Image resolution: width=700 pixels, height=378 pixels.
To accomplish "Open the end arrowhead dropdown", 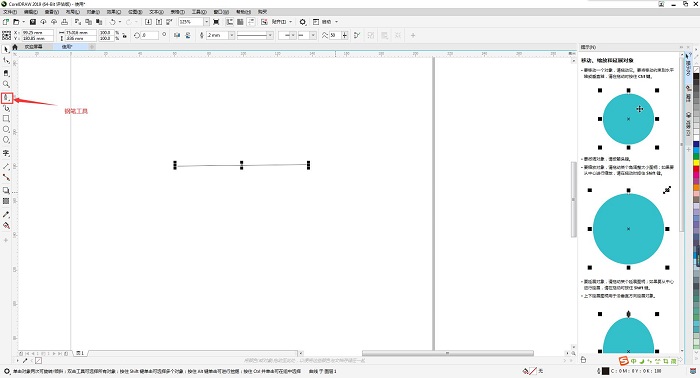I will [313, 35].
